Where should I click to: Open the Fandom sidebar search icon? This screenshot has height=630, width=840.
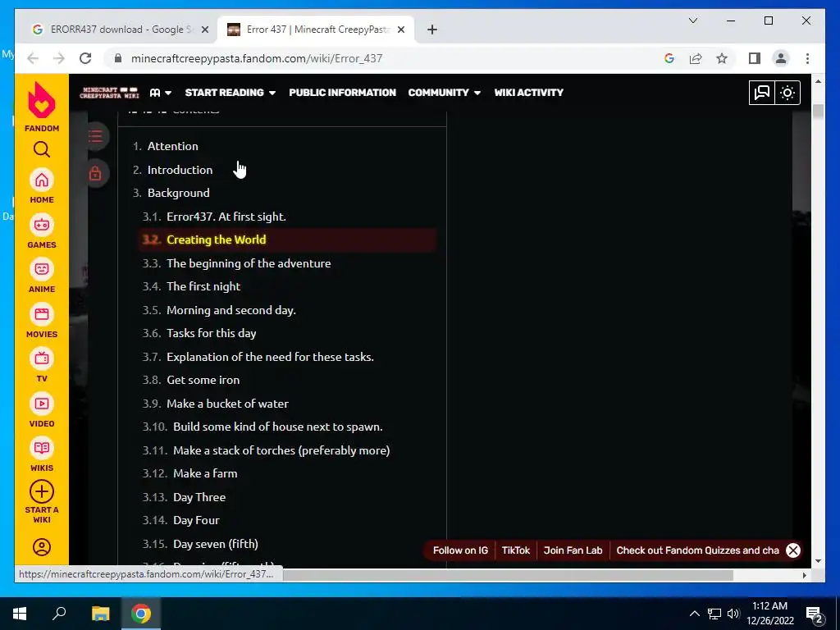(42, 149)
